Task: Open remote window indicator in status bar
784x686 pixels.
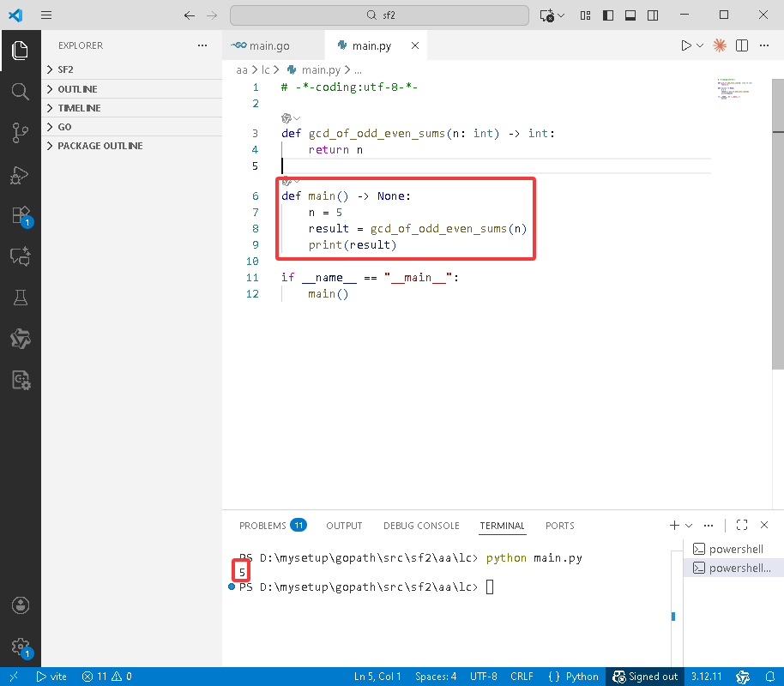Action: tap(14, 677)
